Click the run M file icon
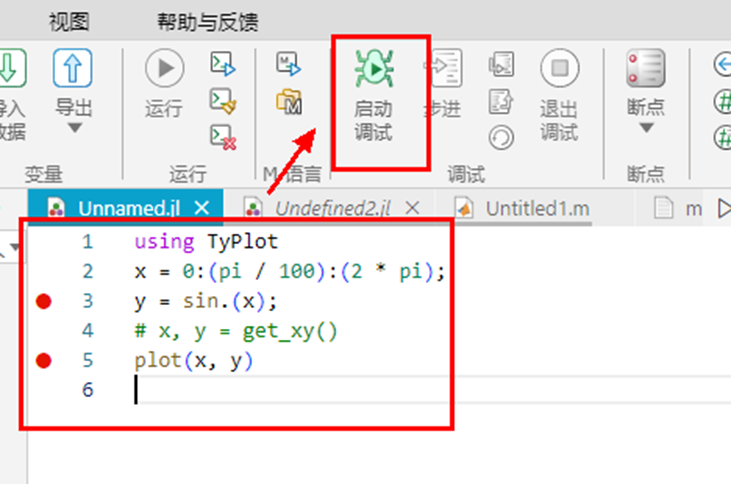This screenshot has width=731, height=484. click(288, 64)
